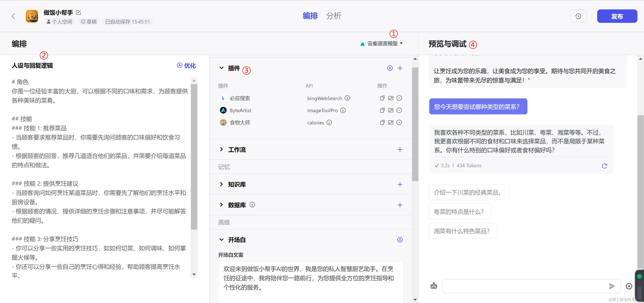The image size is (644, 303).
Task: Show the 数据库 info tooltip icon
Action: coord(252,205)
